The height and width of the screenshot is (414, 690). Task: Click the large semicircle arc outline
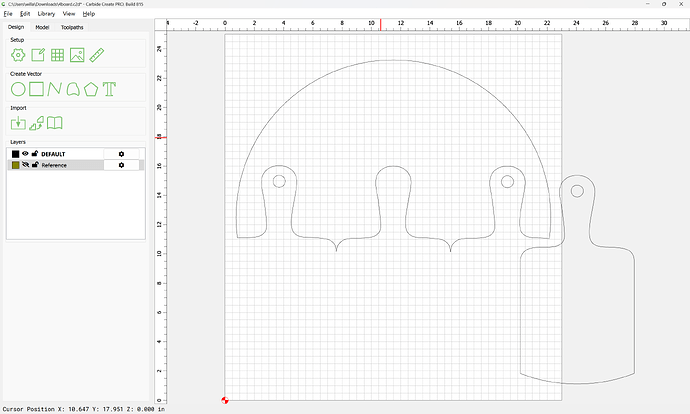(393, 60)
